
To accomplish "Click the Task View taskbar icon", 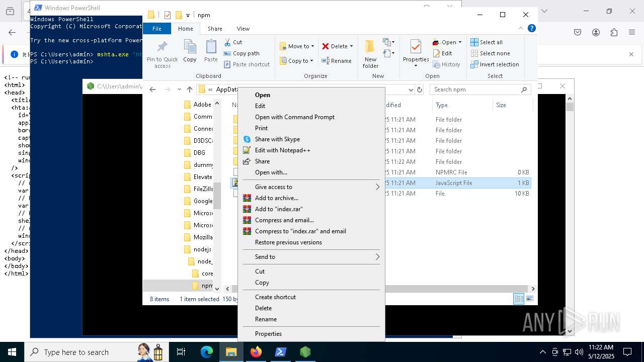I will pos(181,352).
